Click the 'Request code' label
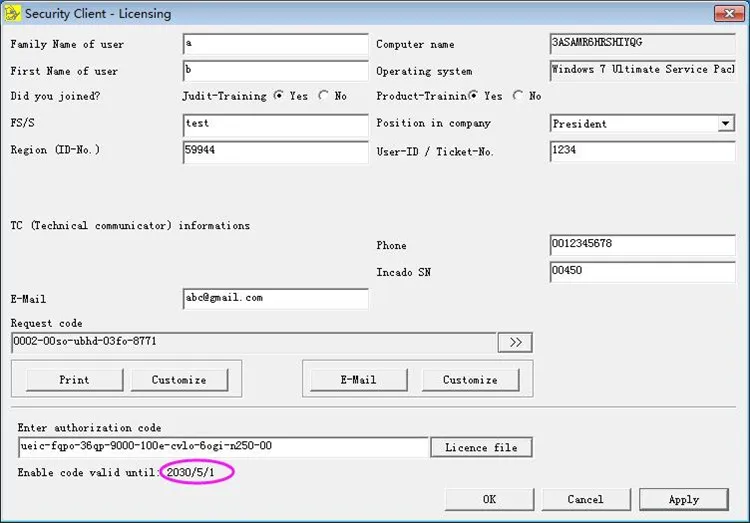The width and height of the screenshot is (750, 523). [x=46, y=323]
